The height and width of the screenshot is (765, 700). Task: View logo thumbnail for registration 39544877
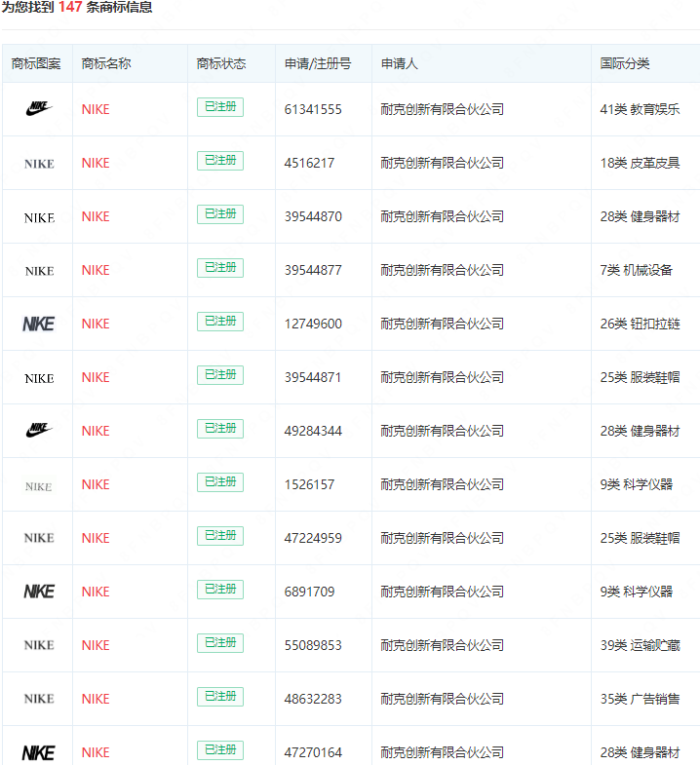coord(39,271)
